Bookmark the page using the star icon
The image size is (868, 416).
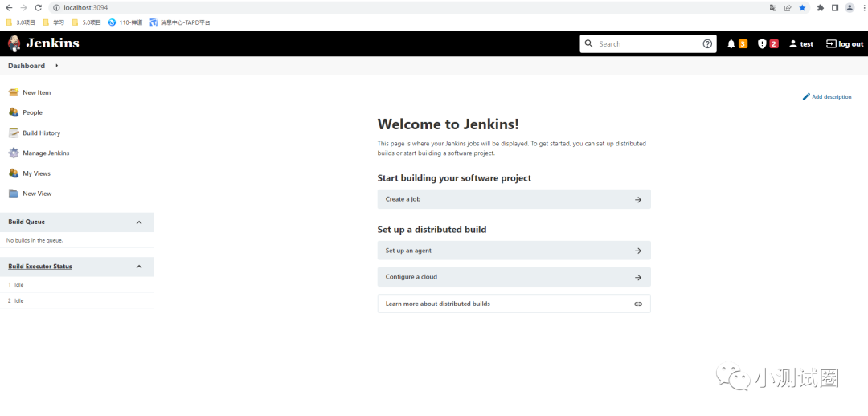(x=802, y=8)
